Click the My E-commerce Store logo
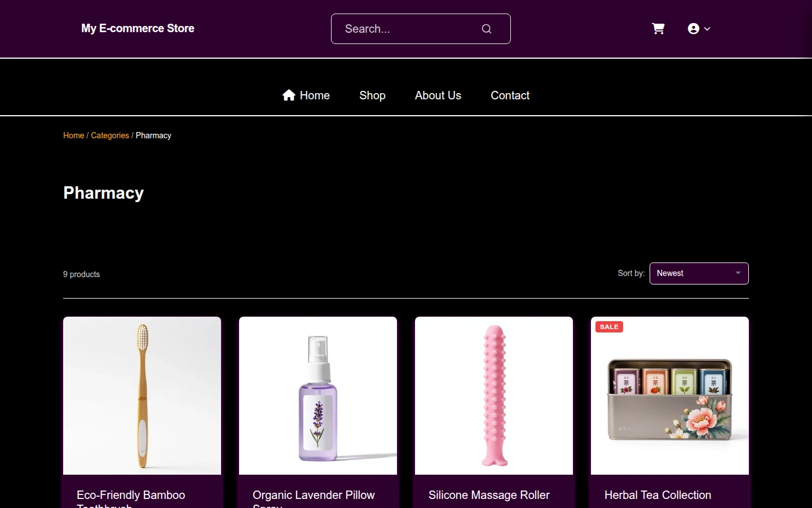This screenshot has height=508, width=812. 138,28
